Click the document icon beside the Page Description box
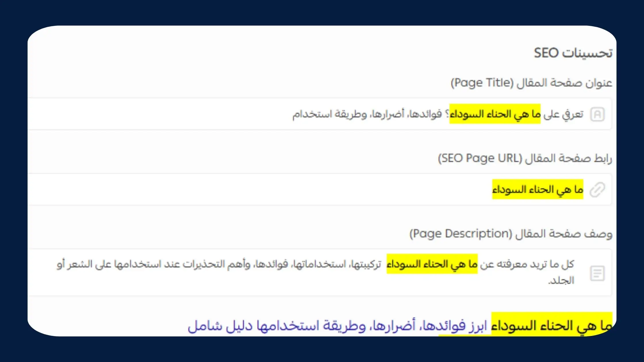 point(597,273)
